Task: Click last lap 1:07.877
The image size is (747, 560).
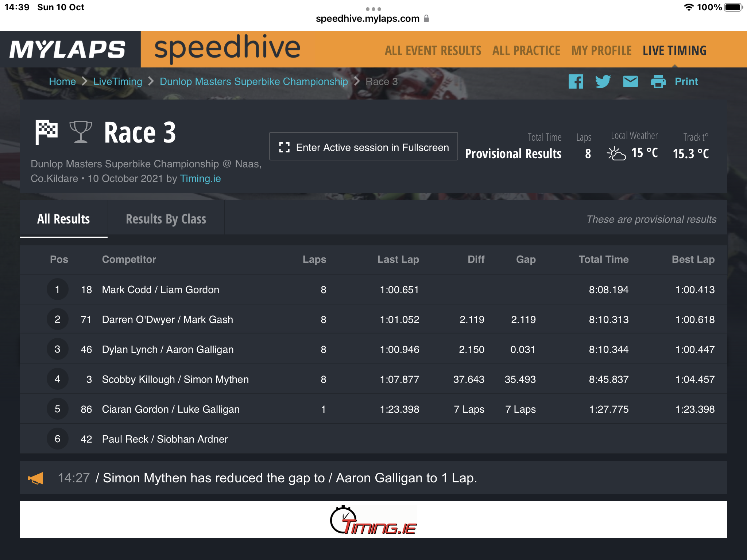Action: (x=399, y=380)
